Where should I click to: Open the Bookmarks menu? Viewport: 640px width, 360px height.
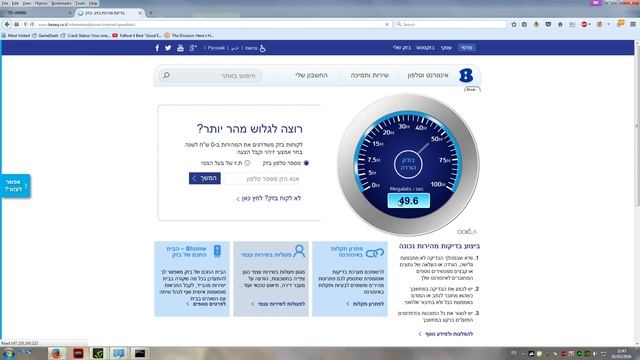pos(62,3)
